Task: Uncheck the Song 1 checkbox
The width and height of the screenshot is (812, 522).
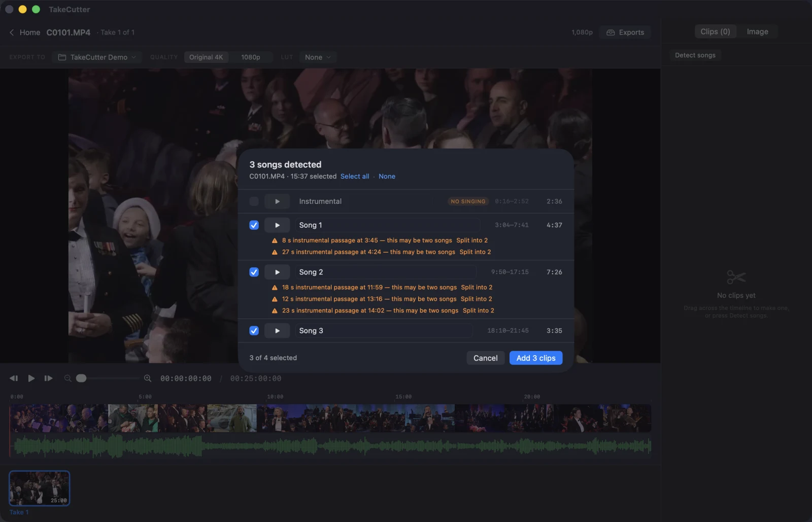Action: click(254, 225)
